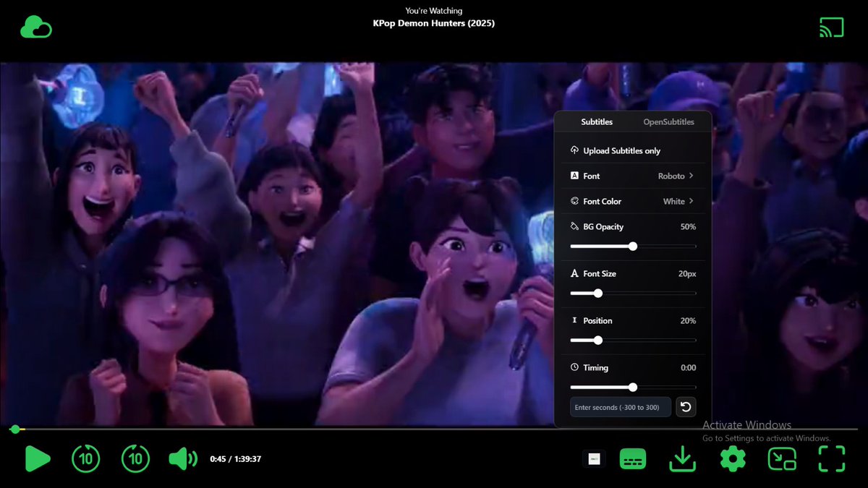868x488 pixels.
Task: Open player settings gear
Action: [x=733, y=458]
